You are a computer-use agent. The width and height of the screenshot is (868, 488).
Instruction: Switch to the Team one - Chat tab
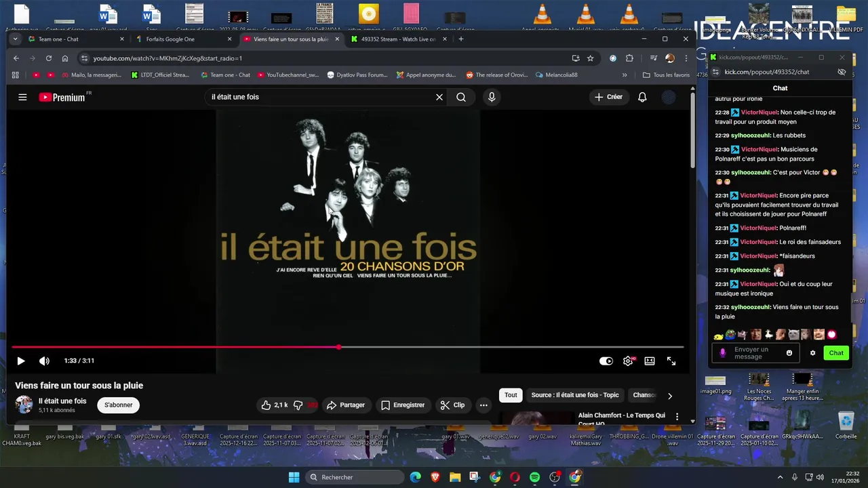tap(77, 39)
